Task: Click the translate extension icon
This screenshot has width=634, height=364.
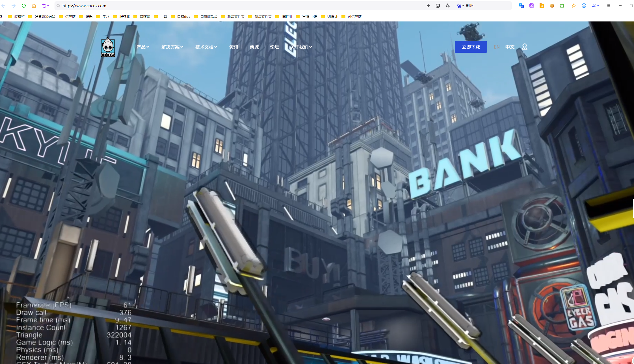Action: coord(522,6)
